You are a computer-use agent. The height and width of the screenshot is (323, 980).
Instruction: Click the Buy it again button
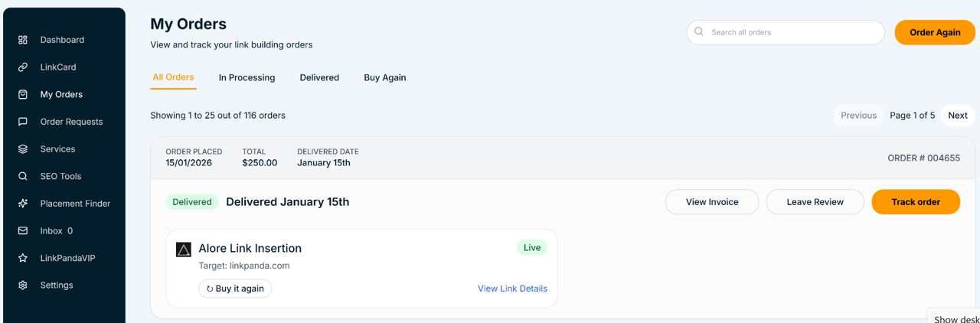(x=235, y=289)
